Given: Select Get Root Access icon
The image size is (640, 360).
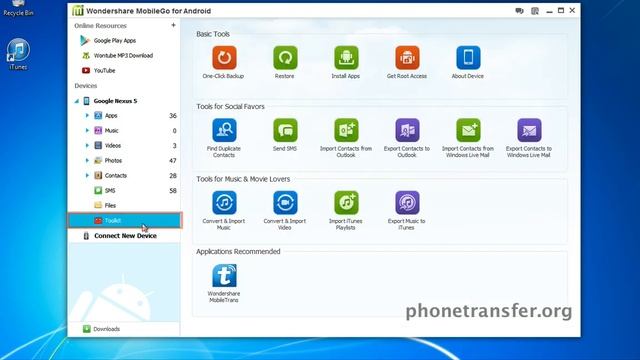Looking at the screenshot, I should pos(407,58).
